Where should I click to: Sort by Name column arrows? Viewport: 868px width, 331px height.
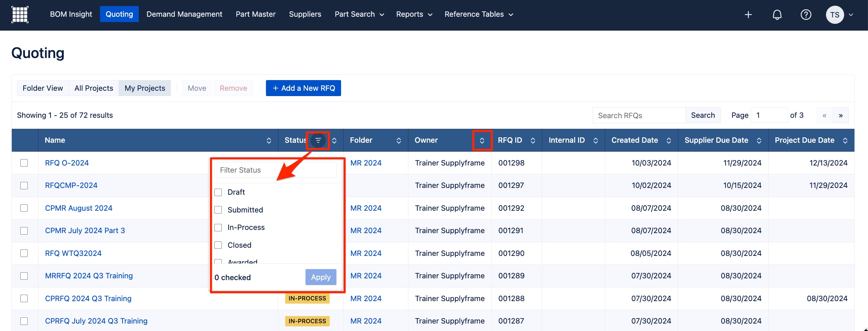pos(269,141)
